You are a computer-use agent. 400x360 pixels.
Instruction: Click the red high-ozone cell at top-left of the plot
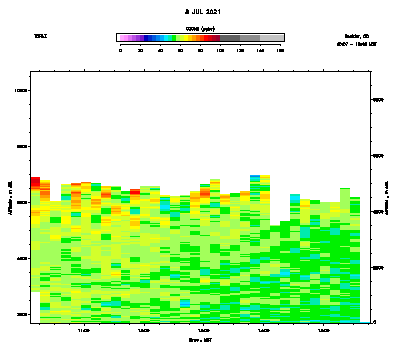pyautogui.click(x=35, y=183)
